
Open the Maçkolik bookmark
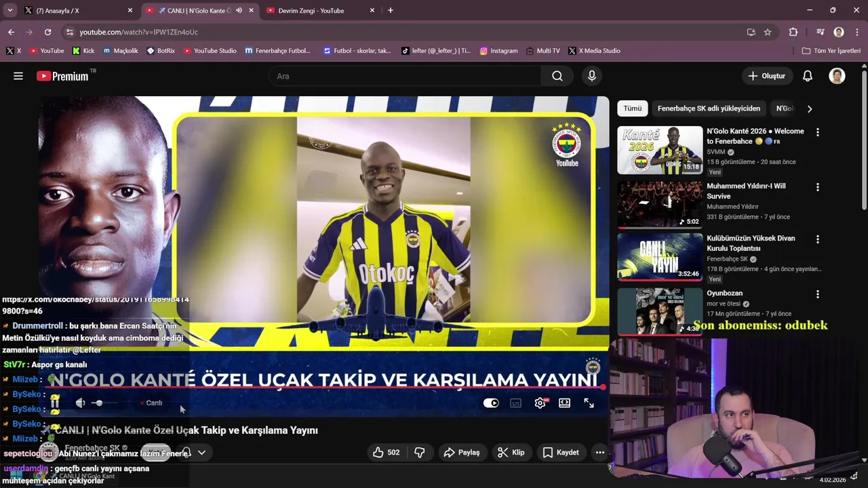[x=120, y=51]
